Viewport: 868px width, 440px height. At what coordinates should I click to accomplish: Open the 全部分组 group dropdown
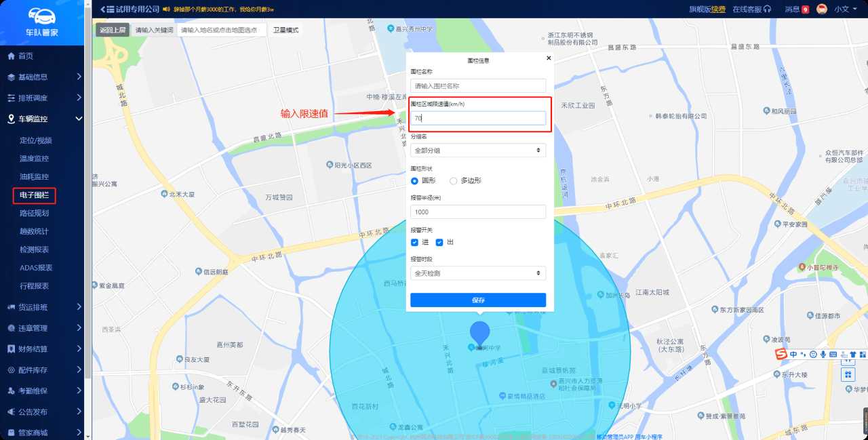coord(477,151)
